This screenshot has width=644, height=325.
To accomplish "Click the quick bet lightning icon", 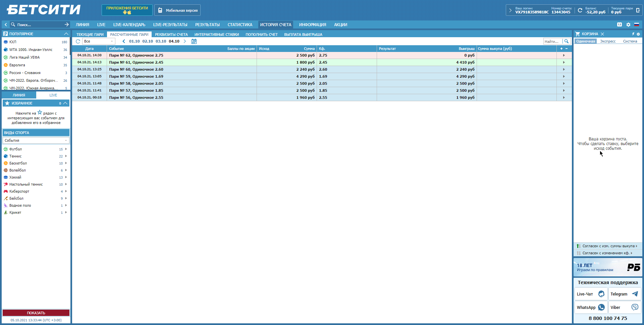I will (633, 34).
